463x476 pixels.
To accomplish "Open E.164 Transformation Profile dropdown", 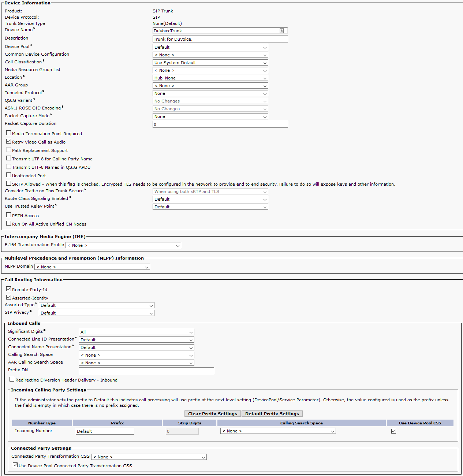I will (x=123, y=245).
